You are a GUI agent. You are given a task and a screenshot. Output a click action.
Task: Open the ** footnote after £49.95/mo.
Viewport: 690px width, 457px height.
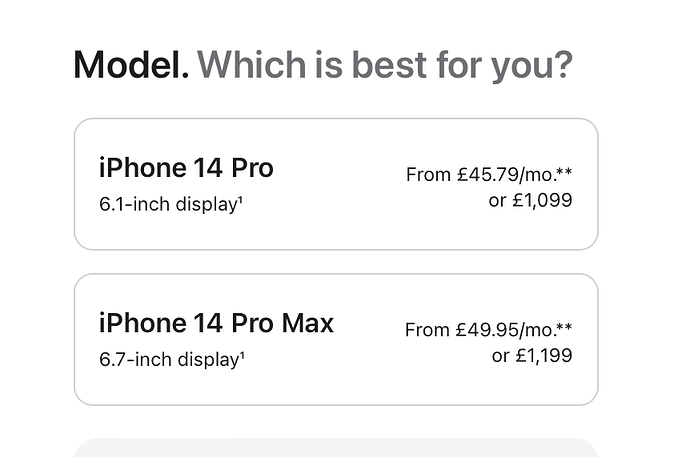coord(565,328)
